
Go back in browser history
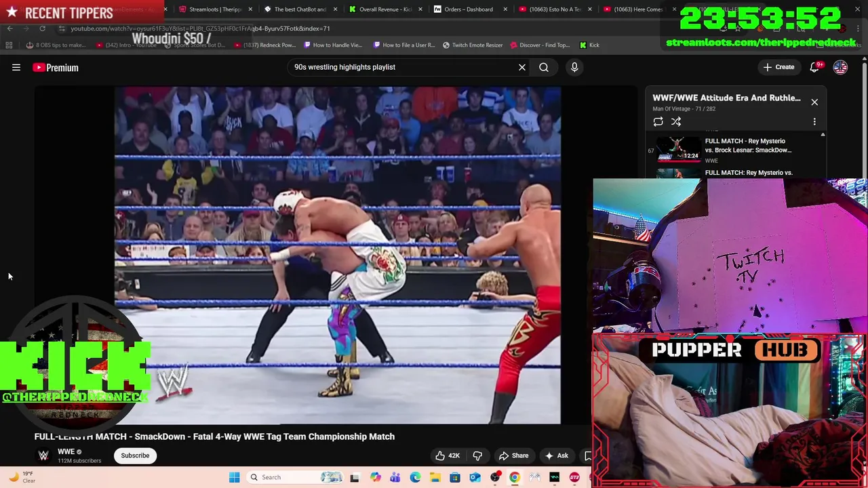click(x=9, y=28)
